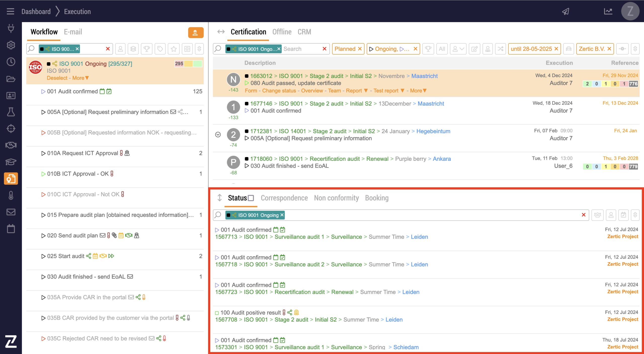Switch to the Offline tab
644x354 pixels.
[282, 32]
